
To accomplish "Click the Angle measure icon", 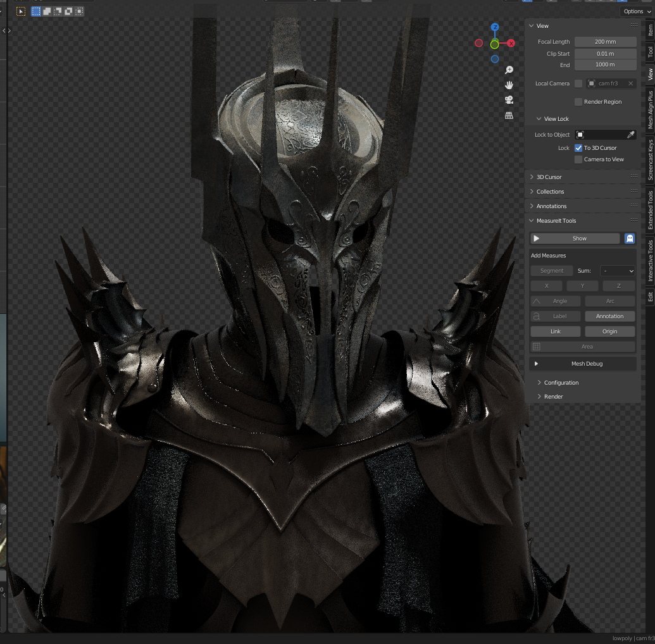I will [x=537, y=301].
